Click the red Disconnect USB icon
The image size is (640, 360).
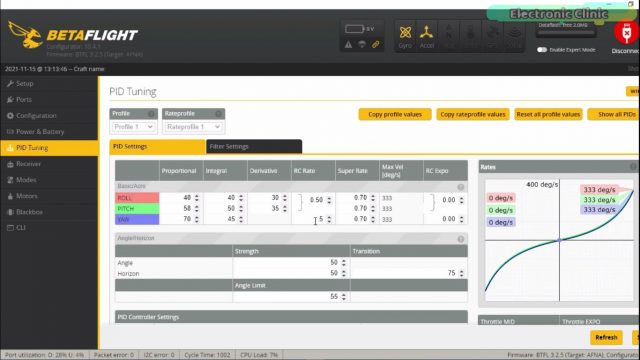626,32
